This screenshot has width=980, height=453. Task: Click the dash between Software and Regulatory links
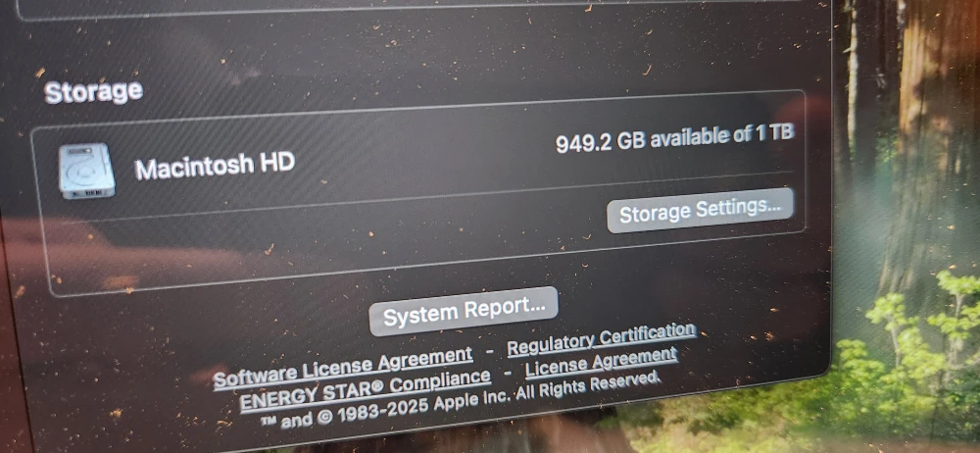tap(490, 352)
